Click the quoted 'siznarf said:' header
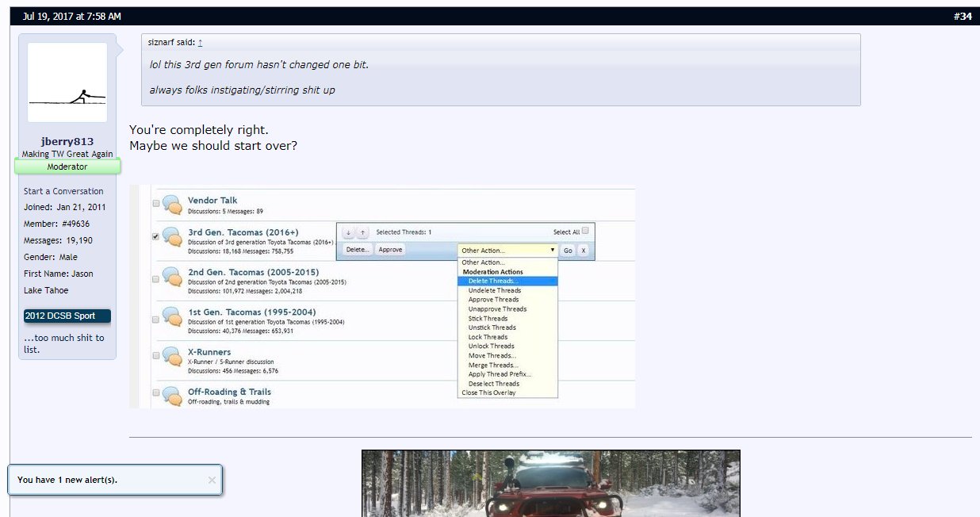 pyautogui.click(x=171, y=42)
